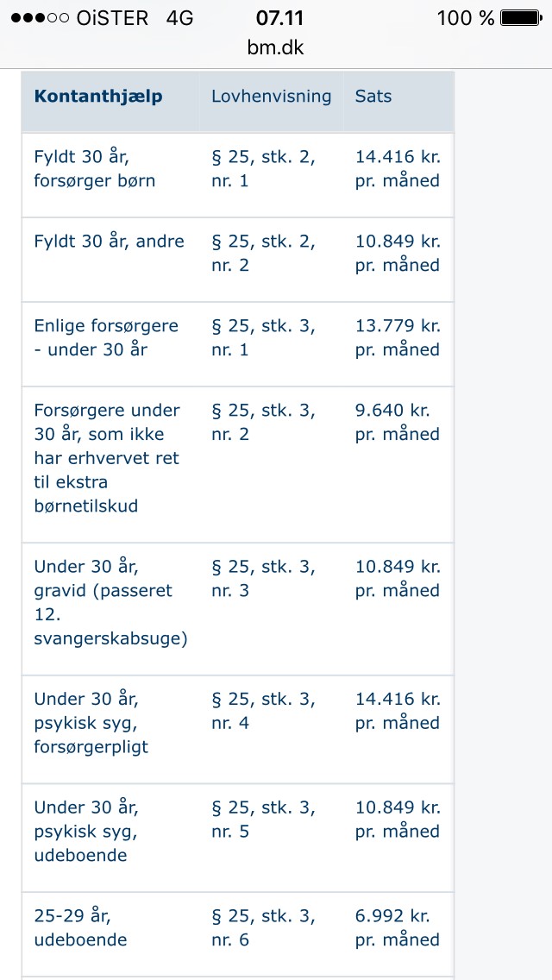Viewport: 552px width, 980px height.
Task: Tap 'Enlige forsørgere - under 30 år'
Action: pos(106,337)
